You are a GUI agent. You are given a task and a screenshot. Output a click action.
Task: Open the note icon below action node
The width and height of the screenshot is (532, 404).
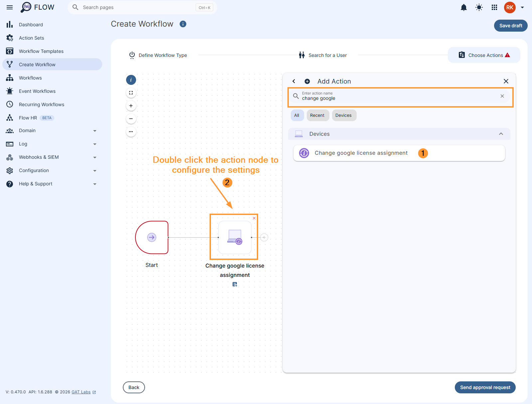pos(235,284)
